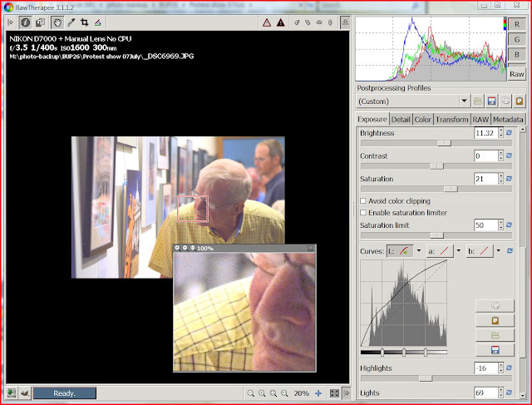Toggle the top panel visibility button
The image size is (532, 405).
click(x=345, y=22)
